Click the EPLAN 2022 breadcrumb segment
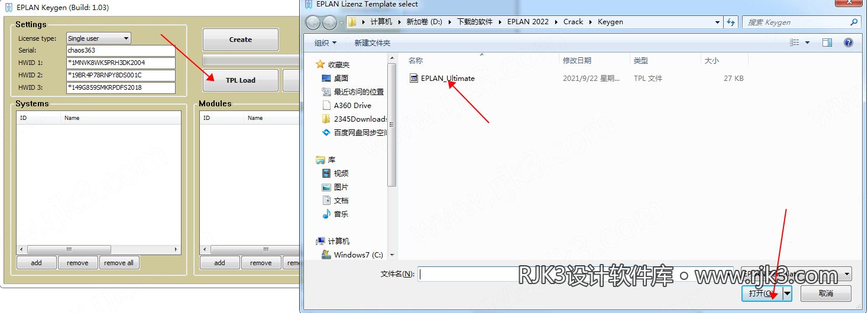Viewport: 868px width, 313px height. point(528,22)
